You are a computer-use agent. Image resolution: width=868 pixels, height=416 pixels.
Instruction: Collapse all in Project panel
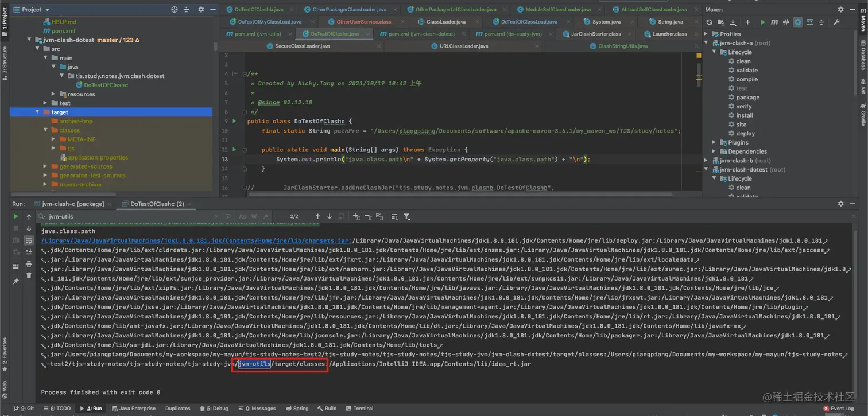186,10
